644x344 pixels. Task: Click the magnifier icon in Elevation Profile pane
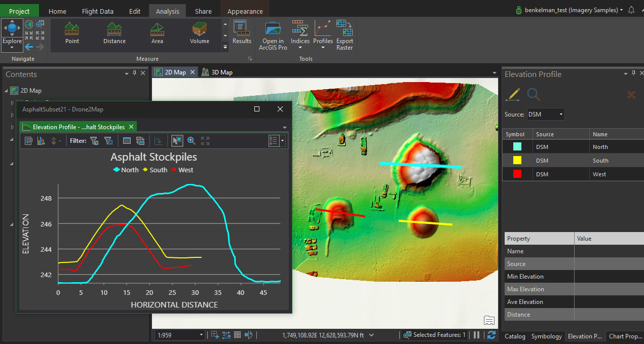(534, 94)
